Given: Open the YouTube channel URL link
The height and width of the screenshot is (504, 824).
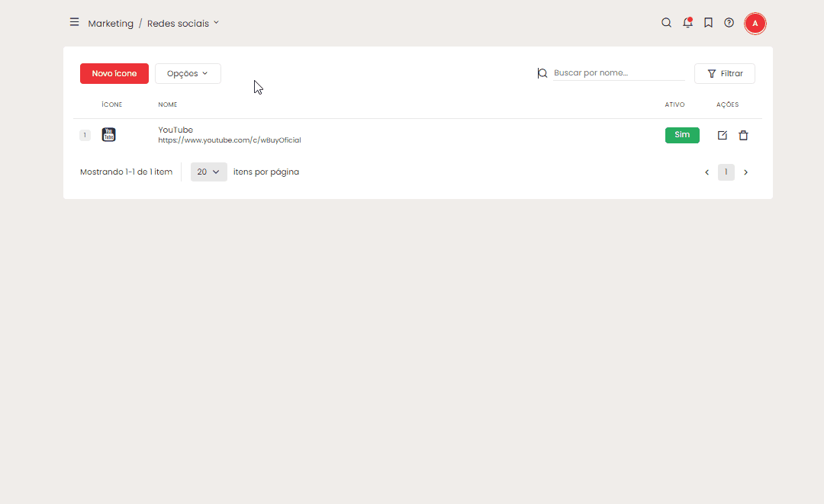Looking at the screenshot, I should pyautogui.click(x=230, y=140).
